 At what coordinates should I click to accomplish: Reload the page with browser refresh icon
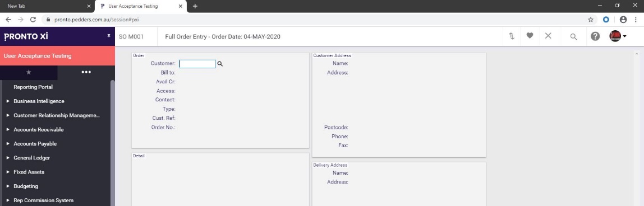pos(33,19)
